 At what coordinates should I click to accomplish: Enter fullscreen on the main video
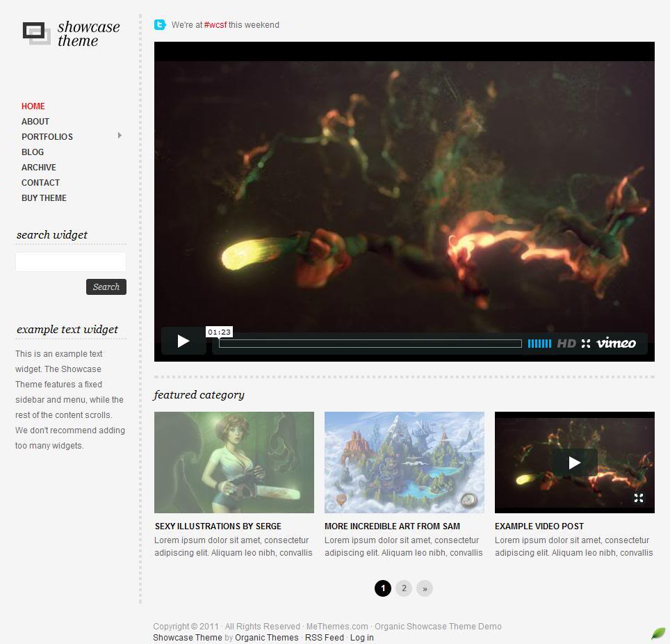586,344
